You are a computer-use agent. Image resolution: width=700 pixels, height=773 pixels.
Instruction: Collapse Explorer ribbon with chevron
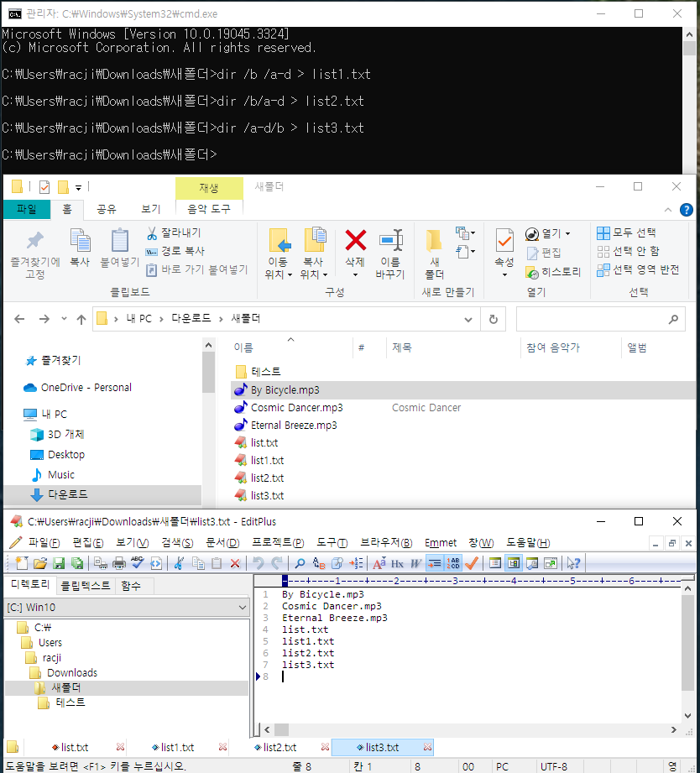point(668,210)
